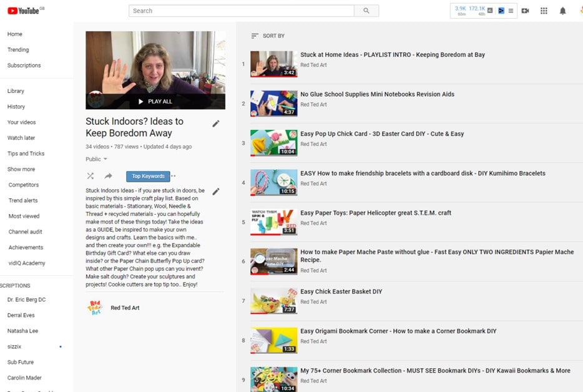Open the Public privacy dropdown
The width and height of the screenshot is (583, 392).
pos(96,159)
